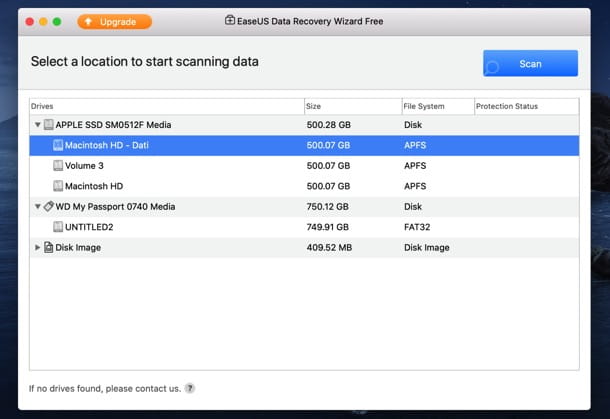Expand the Disk Image entry

pyautogui.click(x=38, y=247)
